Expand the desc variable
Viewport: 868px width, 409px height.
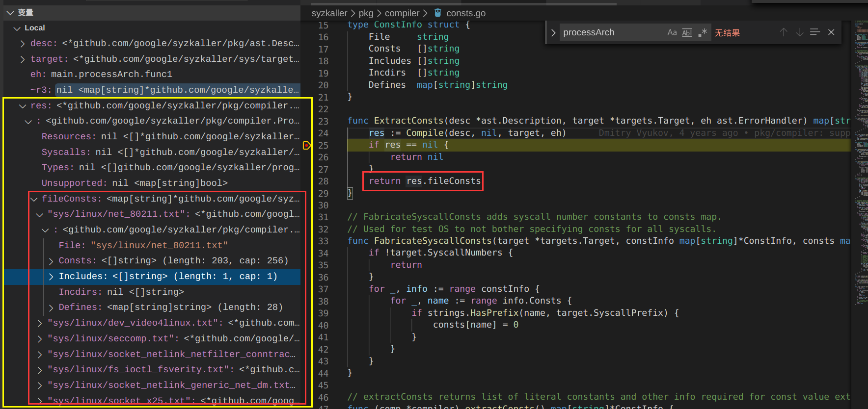(x=23, y=44)
